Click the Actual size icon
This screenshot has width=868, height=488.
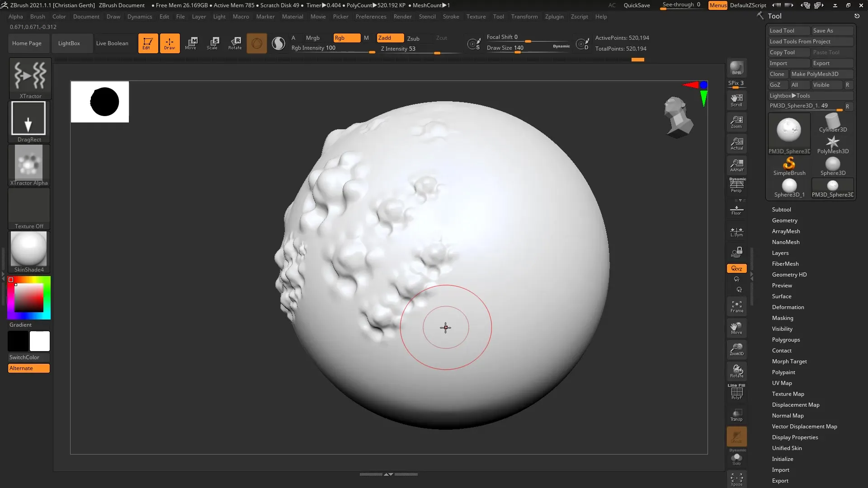coord(736,144)
